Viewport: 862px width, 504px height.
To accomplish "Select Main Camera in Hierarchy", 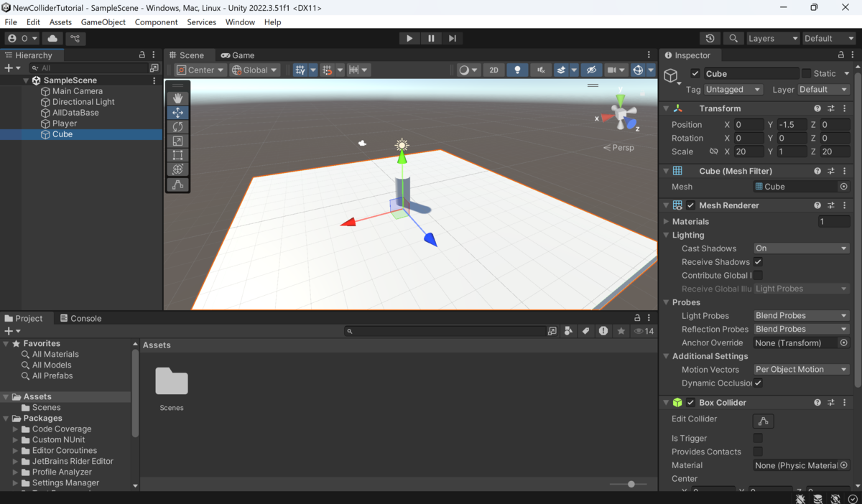I will click(x=78, y=91).
